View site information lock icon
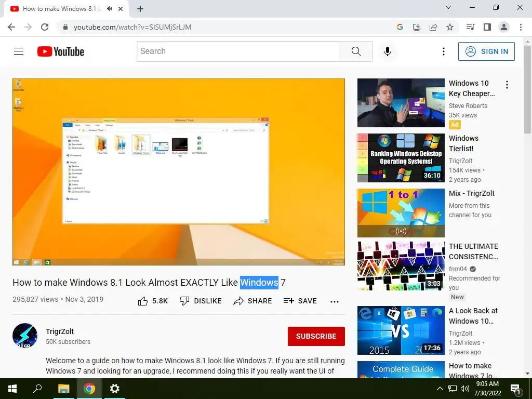532x399 pixels. click(65, 27)
